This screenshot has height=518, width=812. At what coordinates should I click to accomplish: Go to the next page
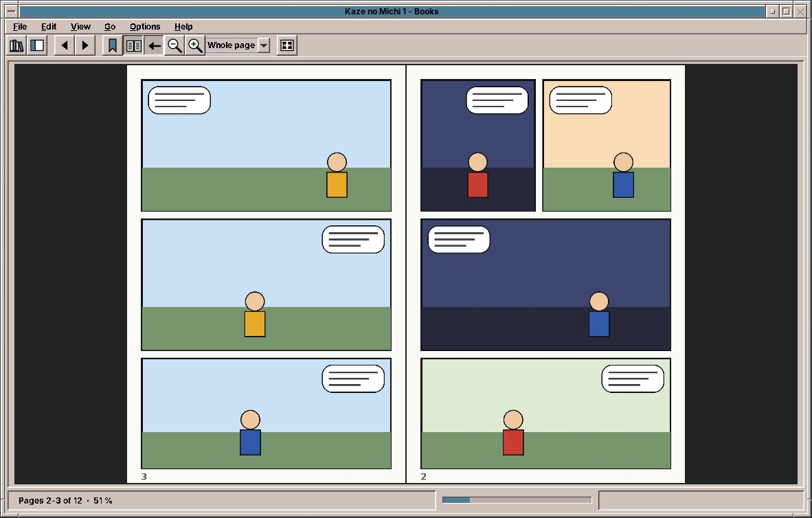click(85, 45)
